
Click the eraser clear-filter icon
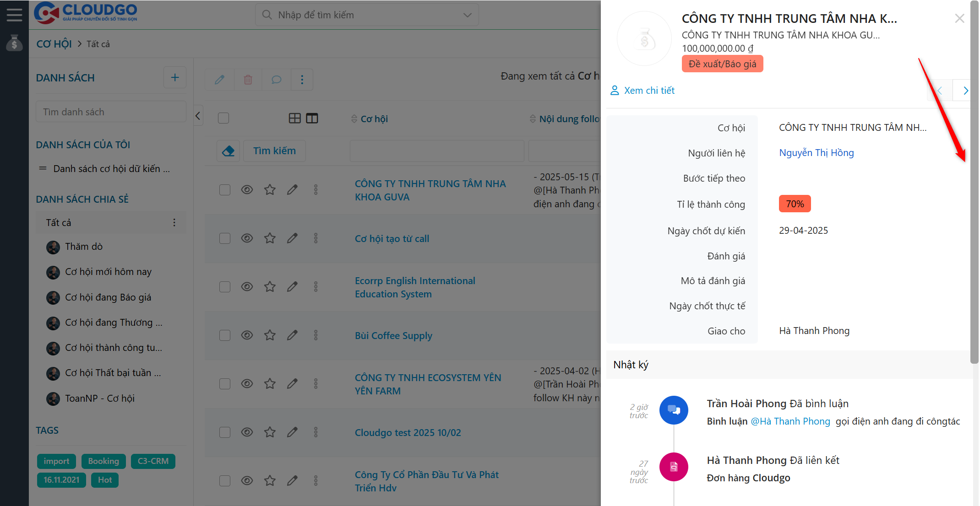tap(228, 151)
